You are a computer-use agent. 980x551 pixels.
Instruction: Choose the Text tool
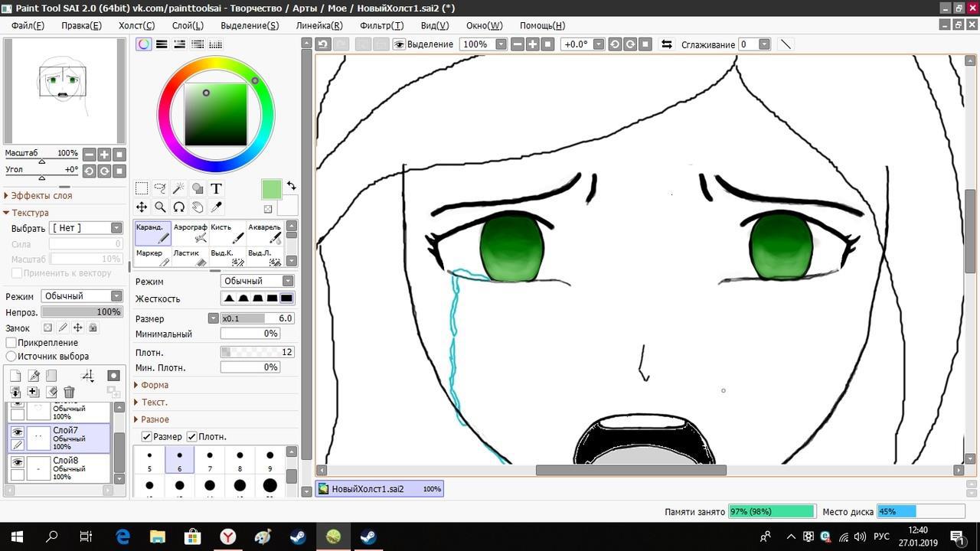coord(216,188)
